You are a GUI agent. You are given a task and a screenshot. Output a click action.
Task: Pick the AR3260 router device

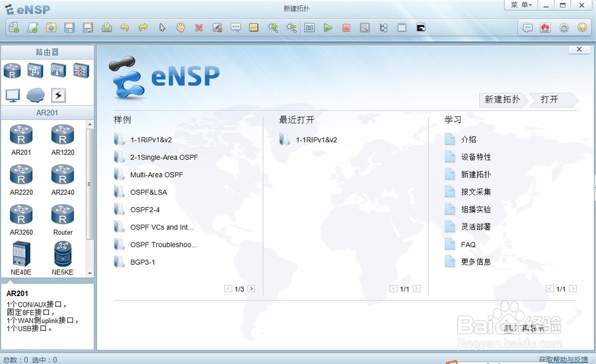pyautogui.click(x=21, y=220)
